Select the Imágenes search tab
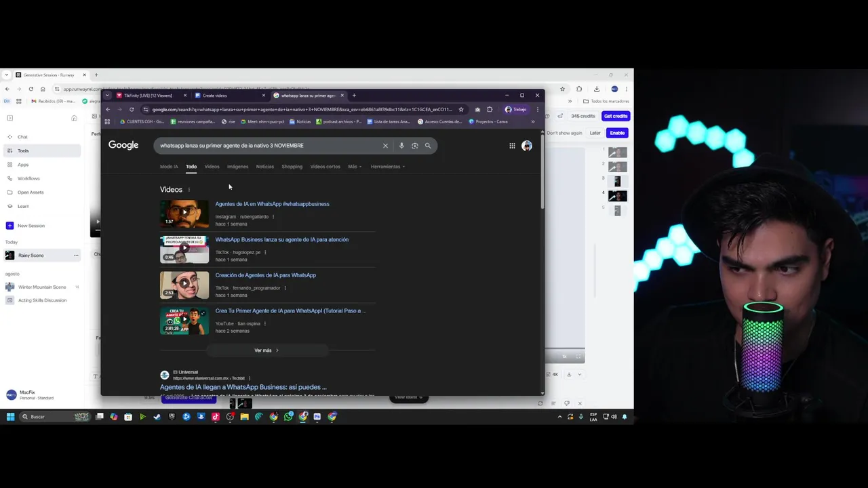The width and height of the screenshot is (868, 488). pyautogui.click(x=237, y=167)
